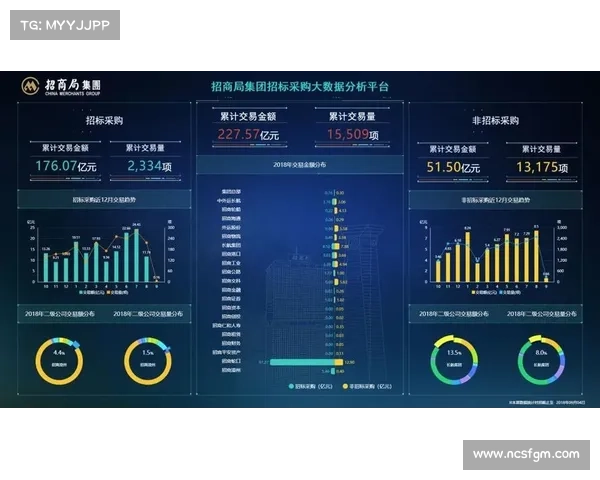Toggle yellow 交易额 legend under yellow bar chart
Image resolution: width=600 pixels, height=480 pixels.
point(484,292)
